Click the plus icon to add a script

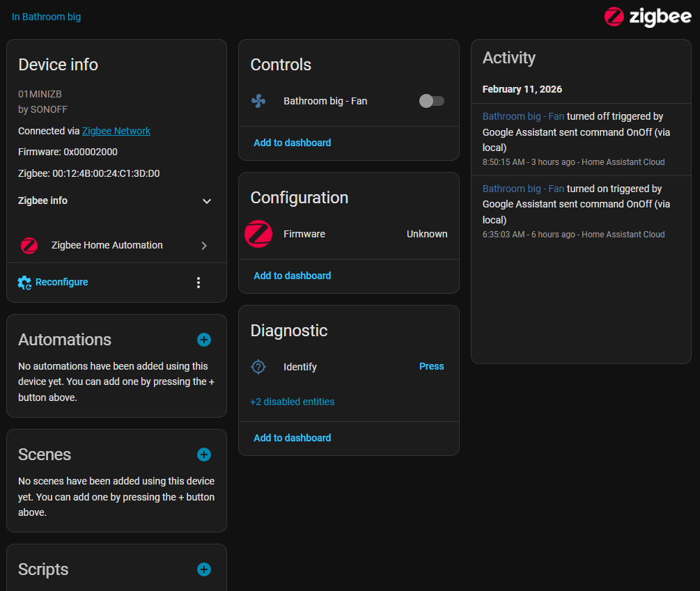[204, 569]
